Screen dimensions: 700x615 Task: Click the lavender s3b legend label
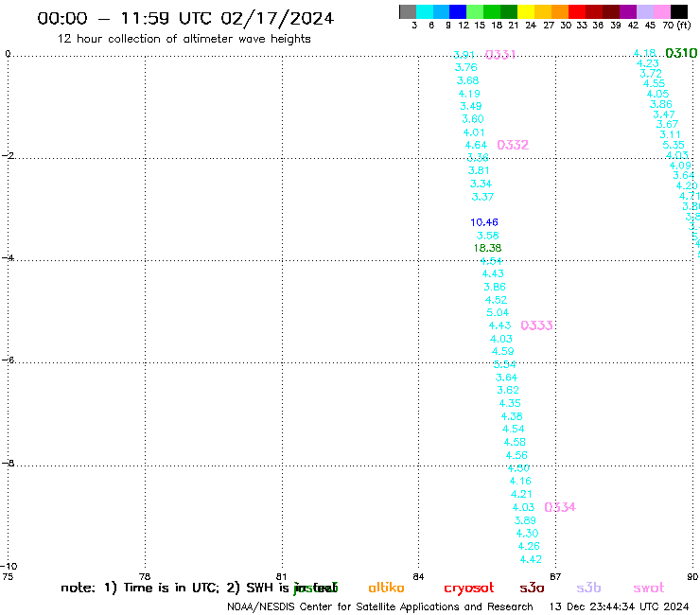[x=588, y=588]
